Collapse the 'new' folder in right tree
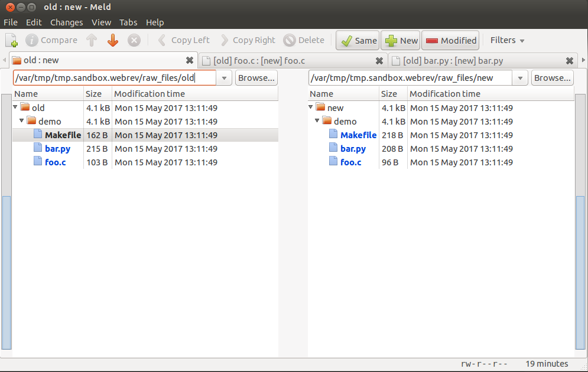Viewport: 588px width, 372px height. click(x=311, y=107)
